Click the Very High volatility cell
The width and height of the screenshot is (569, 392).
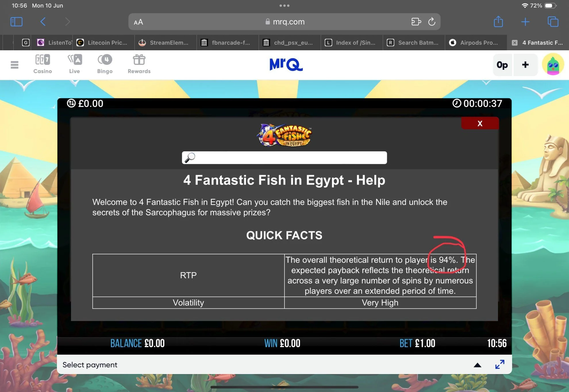(380, 303)
